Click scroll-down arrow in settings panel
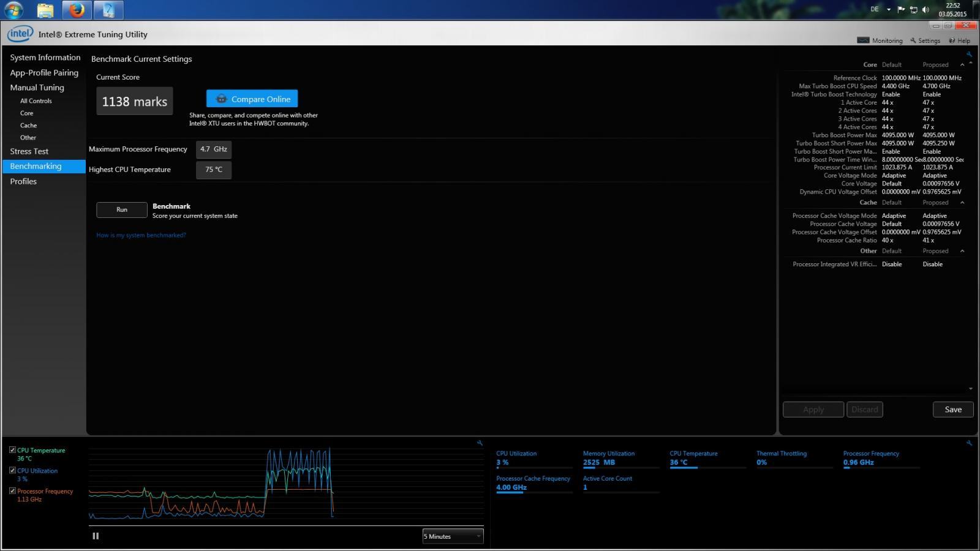Viewport: 980px width, 551px height. [x=971, y=389]
